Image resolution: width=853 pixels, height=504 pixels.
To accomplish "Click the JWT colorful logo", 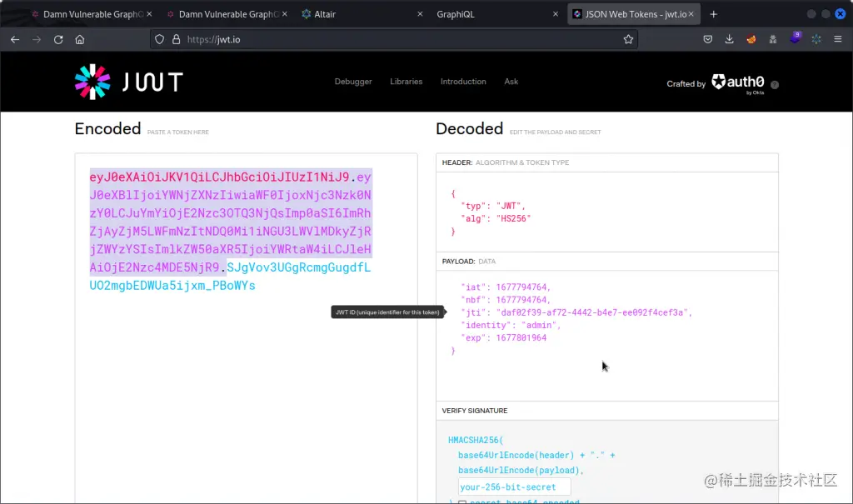I will coord(92,82).
